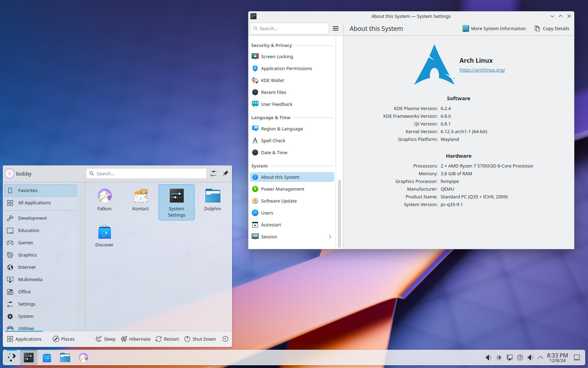Open the Settings category in launcher

point(41,304)
